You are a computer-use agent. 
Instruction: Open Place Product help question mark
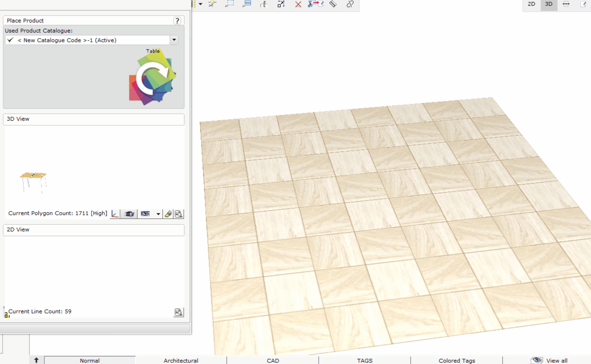click(177, 21)
